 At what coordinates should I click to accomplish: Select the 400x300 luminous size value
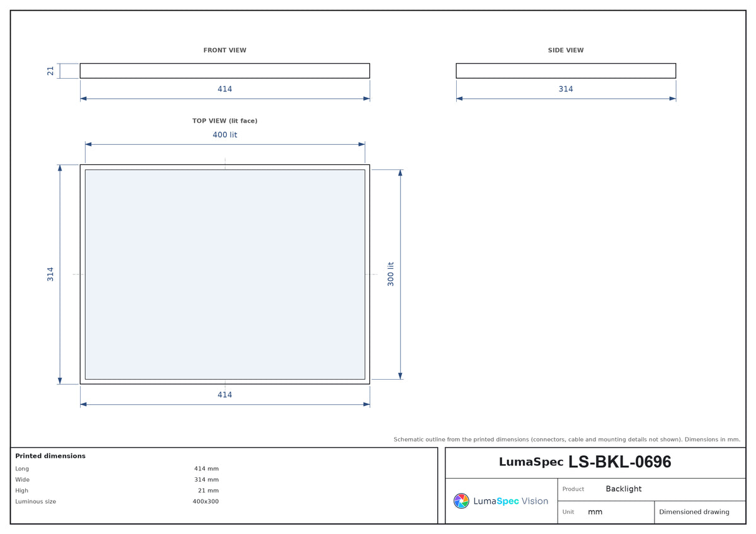click(x=205, y=502)
